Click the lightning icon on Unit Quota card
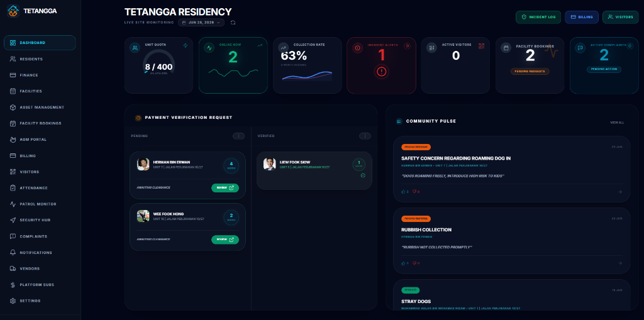 (x=186, y=46)
